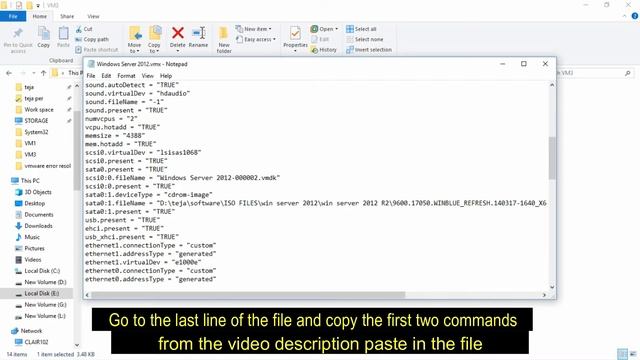Select Documents in navigation pane
The height and width of the screenshot is (360, 640).
pos(38,214)
